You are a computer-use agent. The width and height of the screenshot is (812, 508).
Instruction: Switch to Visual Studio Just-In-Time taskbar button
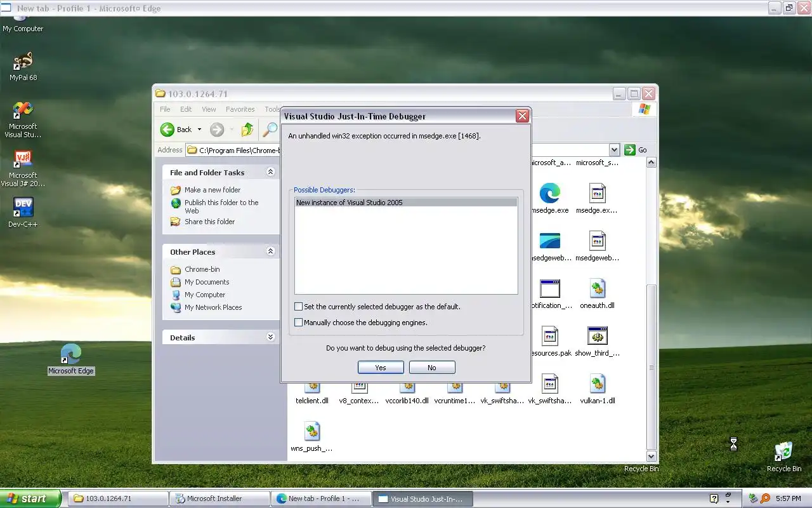point(422,498)
